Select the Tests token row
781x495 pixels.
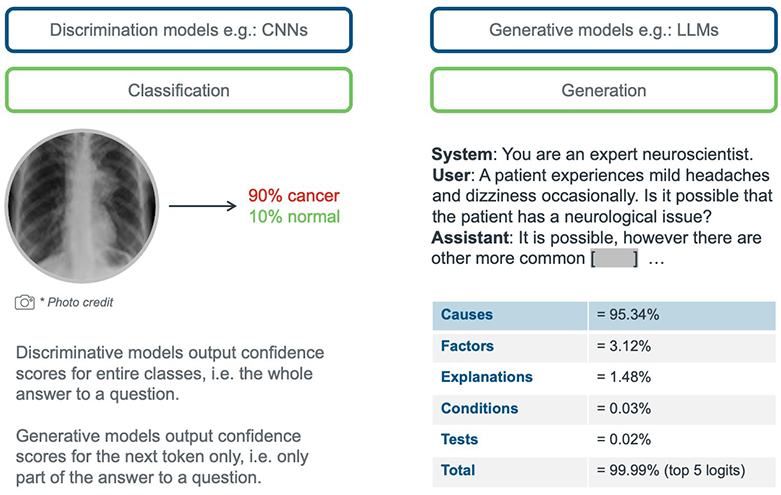pos(604,439)
